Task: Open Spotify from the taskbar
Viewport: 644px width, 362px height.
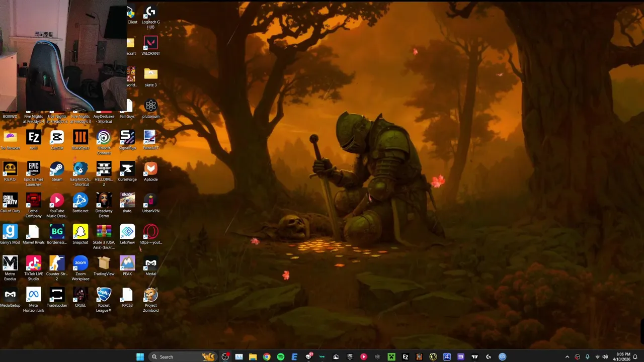Action: click(x=281, y=357)
